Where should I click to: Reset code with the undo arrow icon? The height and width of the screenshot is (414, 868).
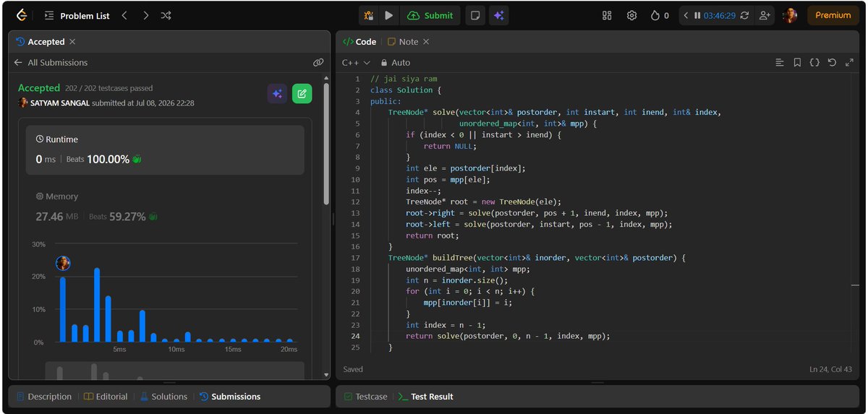point(832,63)
